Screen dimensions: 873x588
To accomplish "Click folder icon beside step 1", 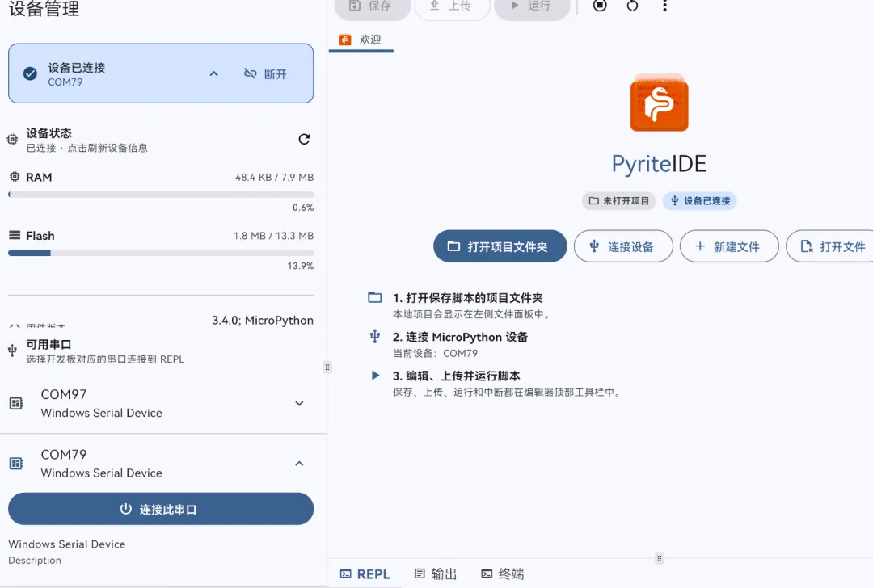I will (x=375, y=297).
